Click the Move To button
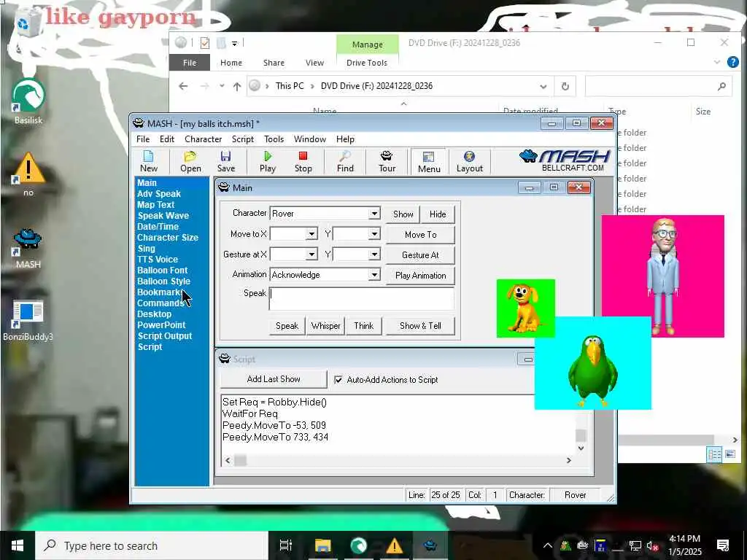The width and height of the screenshot is (747, 560). click(420, 235)
